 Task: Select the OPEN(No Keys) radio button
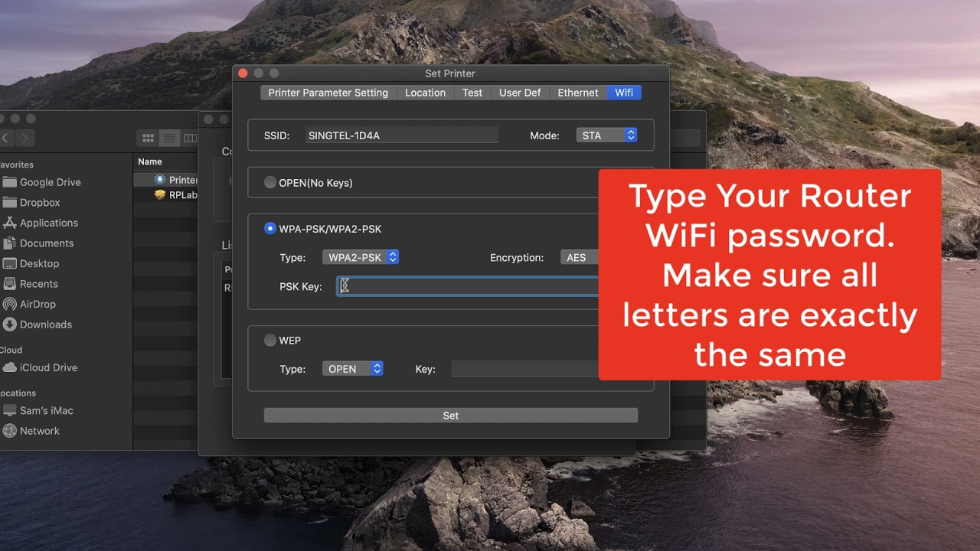[x=269, y=183]
